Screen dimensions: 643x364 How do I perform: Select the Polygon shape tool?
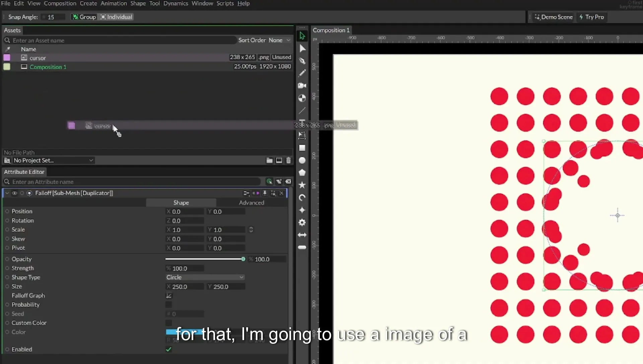[302, 173]
